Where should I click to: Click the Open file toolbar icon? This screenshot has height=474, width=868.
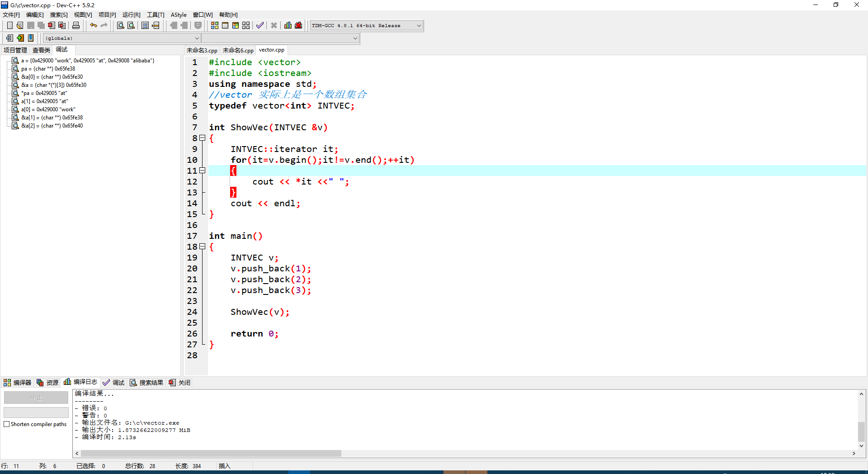tap(20, 25)
